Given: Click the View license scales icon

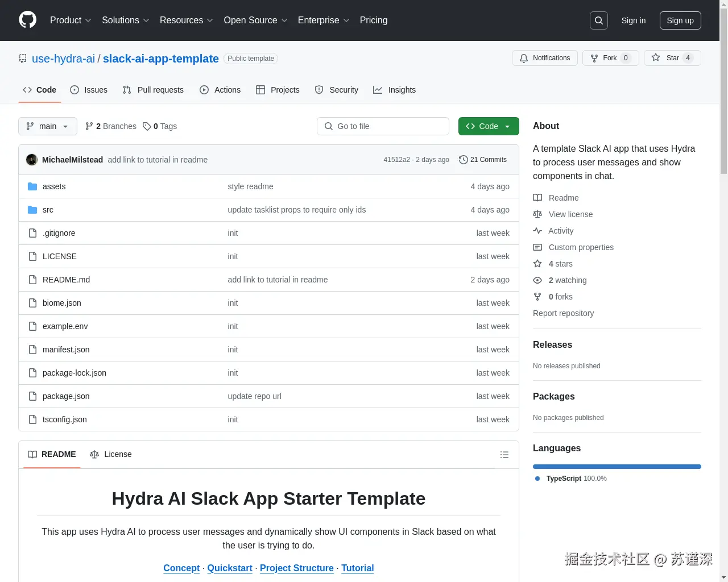Looking at the screenshot, I should pos(537,214).
